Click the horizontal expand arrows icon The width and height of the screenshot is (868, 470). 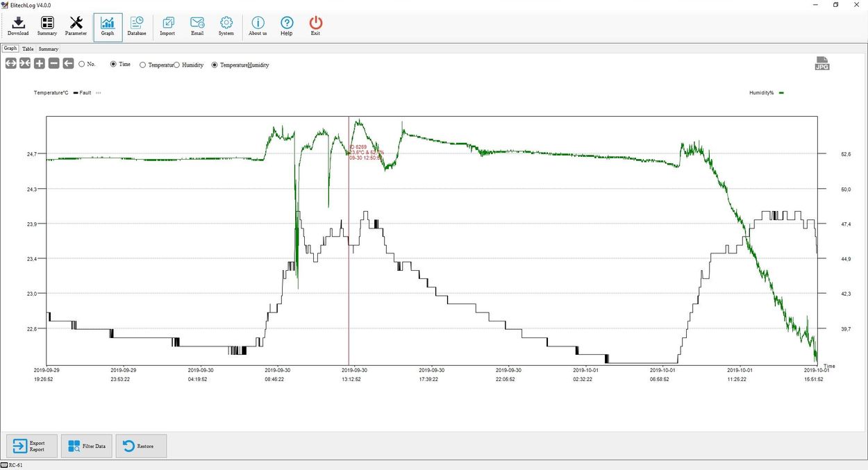[11, 64]
